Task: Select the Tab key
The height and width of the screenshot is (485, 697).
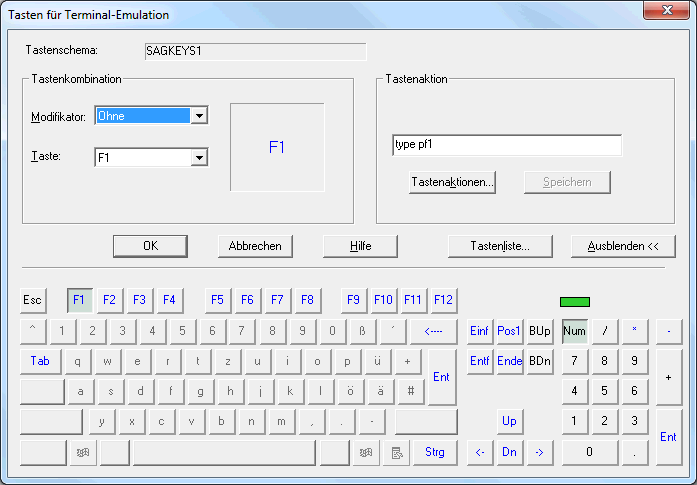Action: pos(40,361)
